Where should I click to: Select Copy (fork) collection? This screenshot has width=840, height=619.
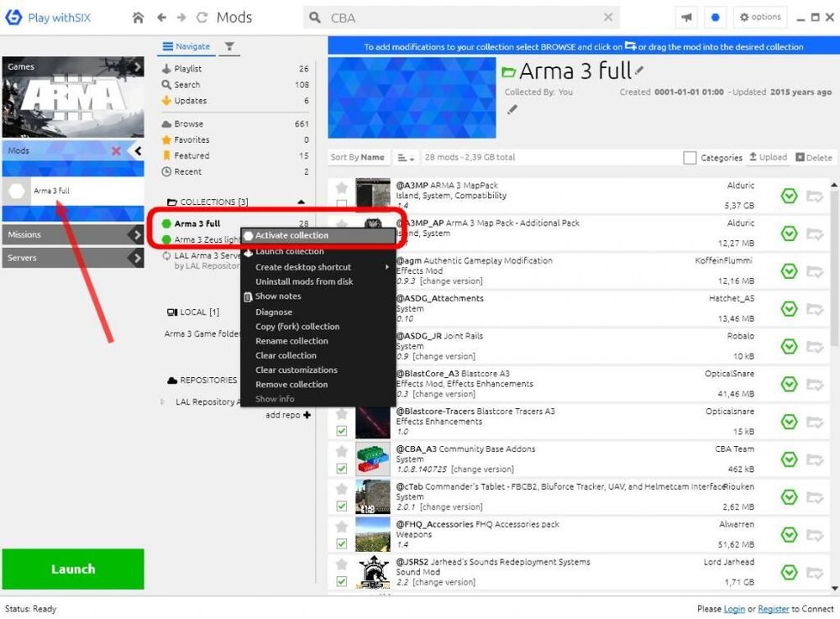coord(318,327)
